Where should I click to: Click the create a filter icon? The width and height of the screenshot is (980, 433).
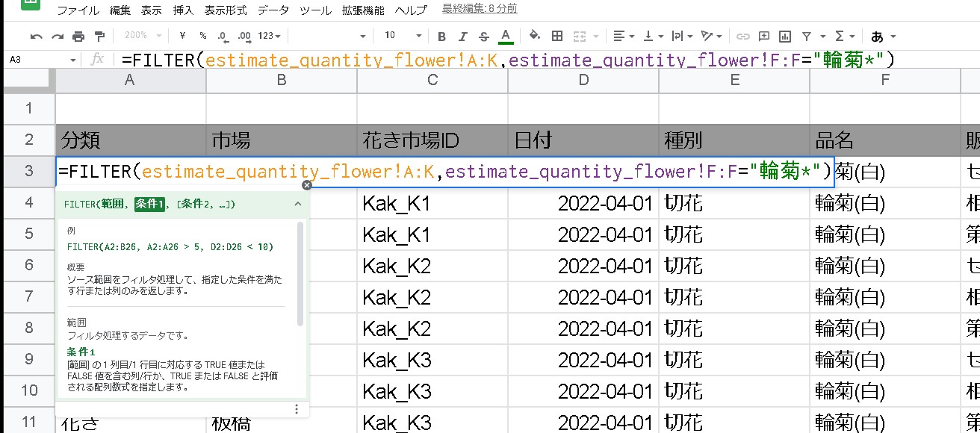[x=807, y=35]
